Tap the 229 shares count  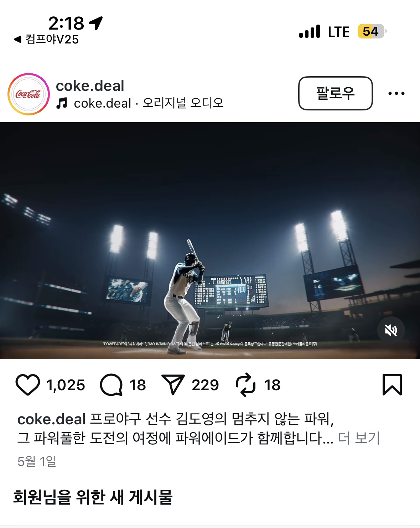click(205, 385)
